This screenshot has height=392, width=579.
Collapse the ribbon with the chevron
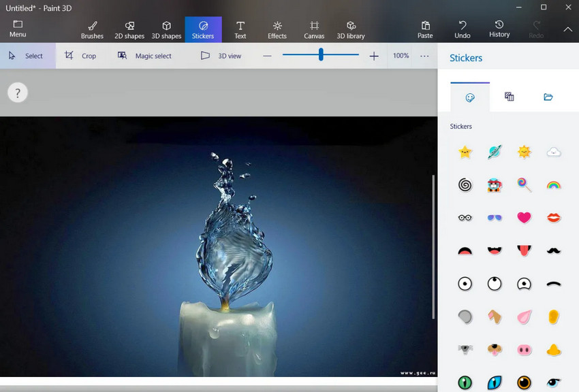[x=567, y=29]
